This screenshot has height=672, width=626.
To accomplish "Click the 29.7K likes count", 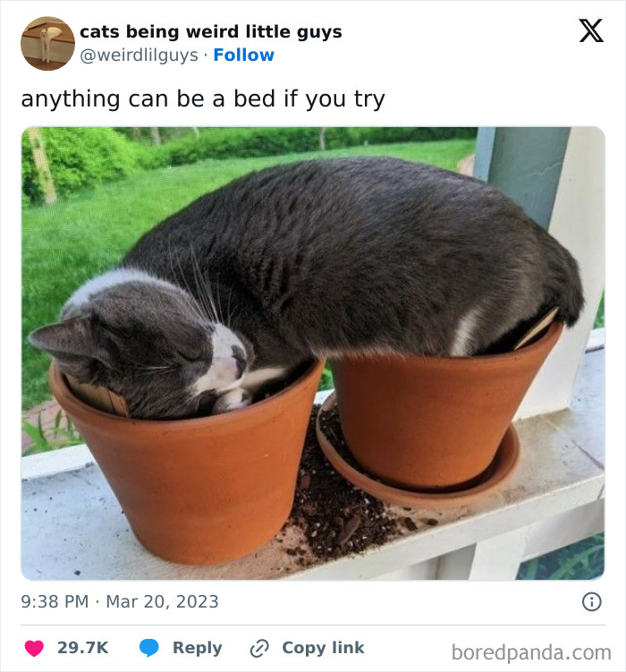I will tap(82, 648).
